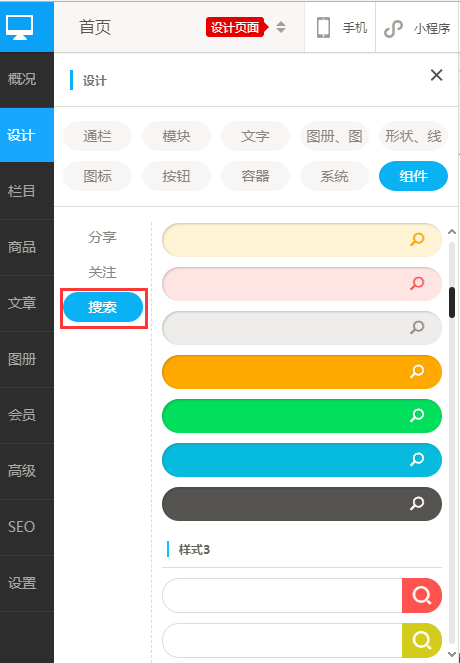Pick the light pink search bar style
460x663 pixels.
pos(302,284)
